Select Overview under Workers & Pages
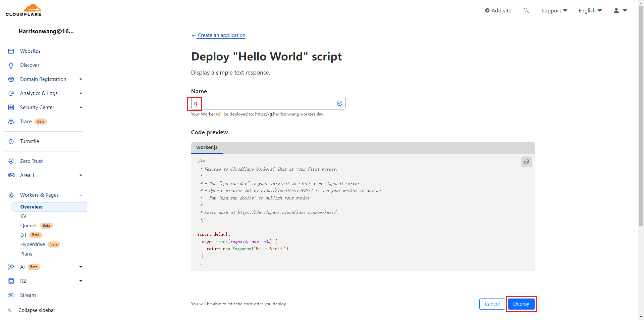644x320 pixels. coord(32,207)
